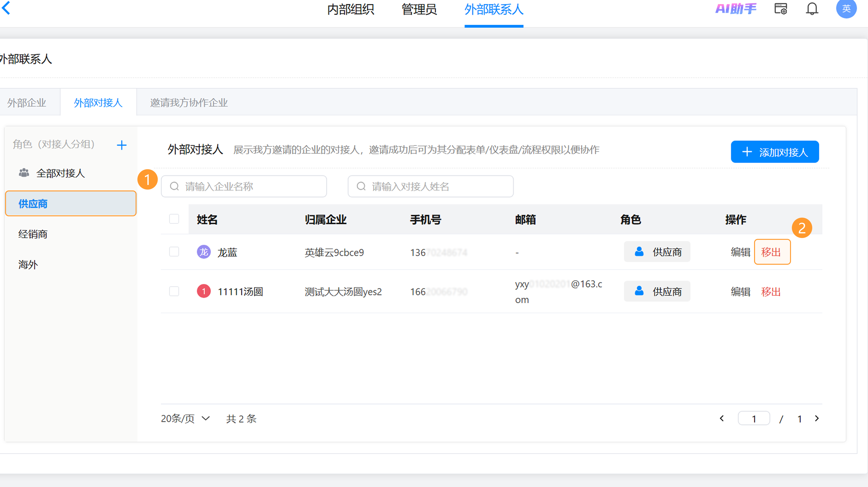This screenshot has height=487, width=868.
Task: Check the box for 龙蓝 row
Action: (x=174, y=251)
